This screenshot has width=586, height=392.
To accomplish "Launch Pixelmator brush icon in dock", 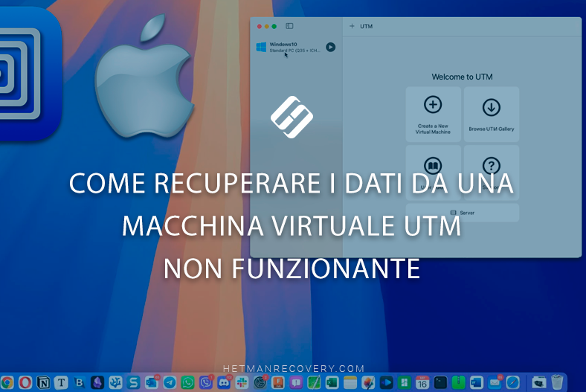I will pos(368,382).
